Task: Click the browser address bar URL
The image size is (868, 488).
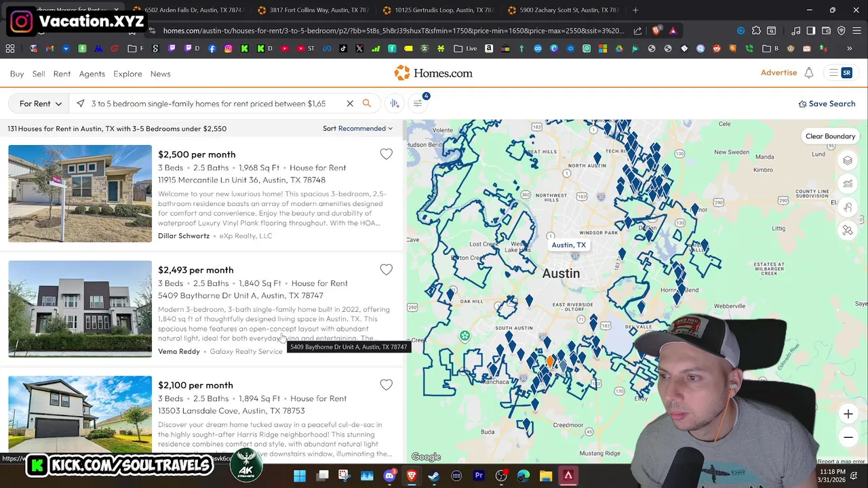Action: tap(393, 30)
